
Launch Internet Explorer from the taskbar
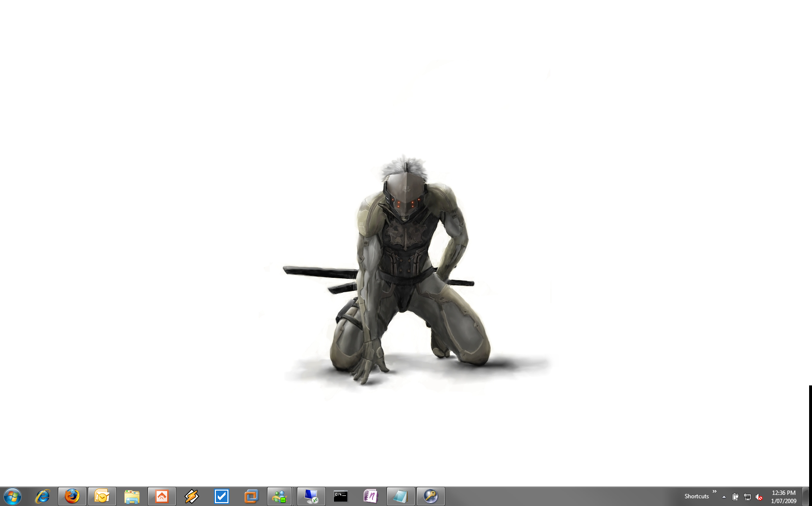tap(42, 496)
